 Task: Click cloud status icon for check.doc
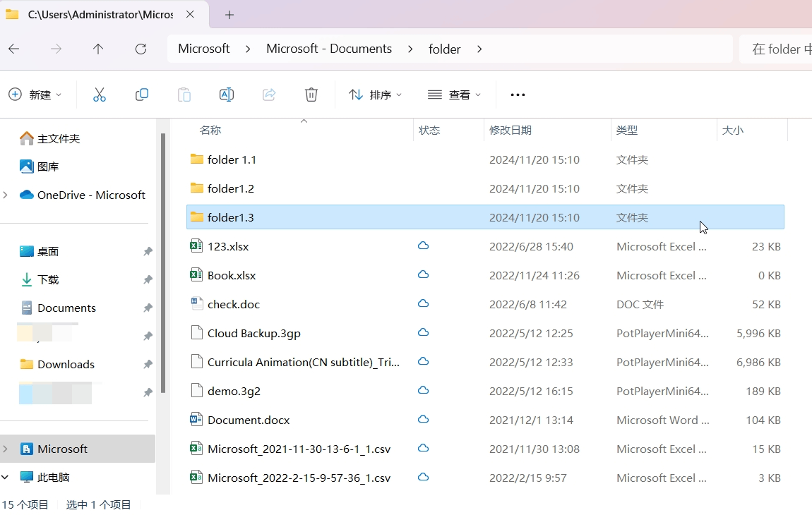[x=423, y=303]
